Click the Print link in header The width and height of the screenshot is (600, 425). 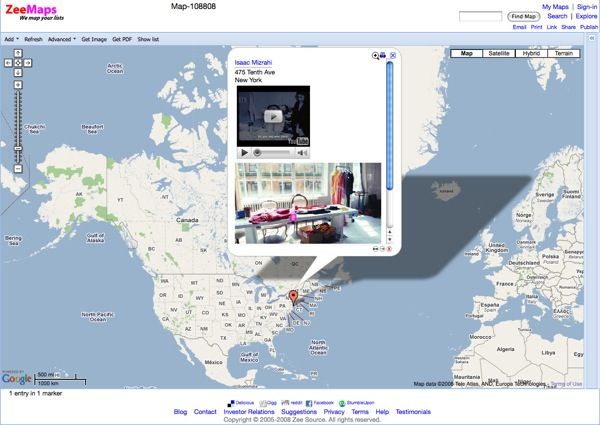536,27
